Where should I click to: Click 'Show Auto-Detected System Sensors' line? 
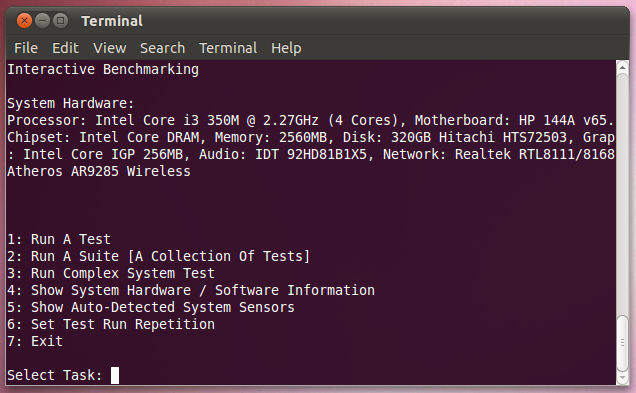point(151,307)
